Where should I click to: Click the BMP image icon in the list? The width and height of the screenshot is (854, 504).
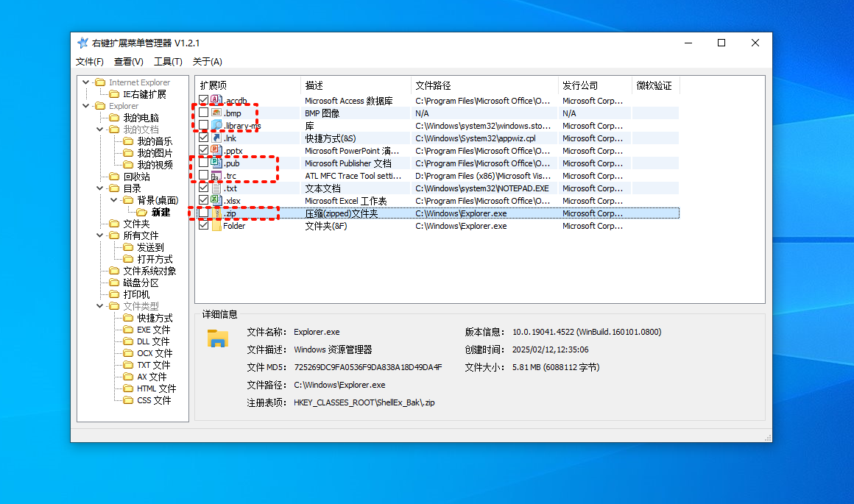coord(214,113)
